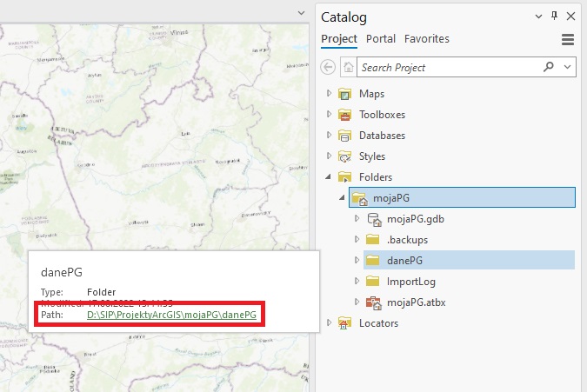Click the magnifier search icon
Viewport: 587px width, 392px height.
click(x=549, y=67)
